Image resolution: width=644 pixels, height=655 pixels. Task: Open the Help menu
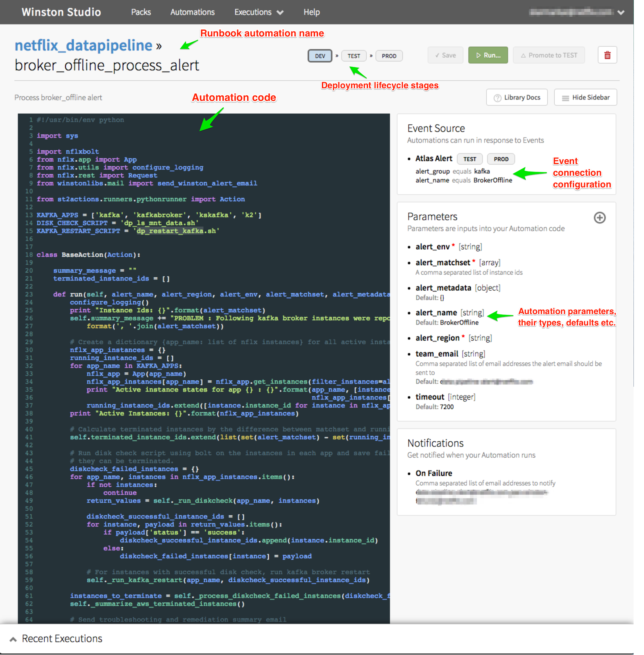click(311, 12)
